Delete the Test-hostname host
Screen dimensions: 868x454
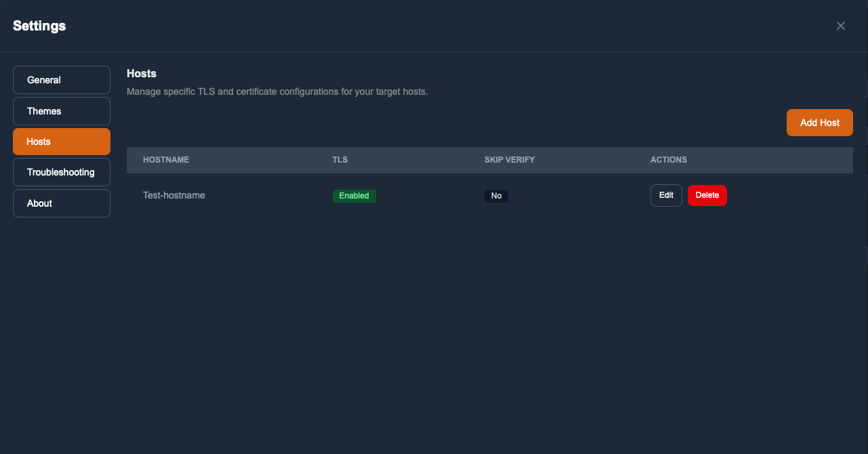pyautogui.click(x=707, y=195)
